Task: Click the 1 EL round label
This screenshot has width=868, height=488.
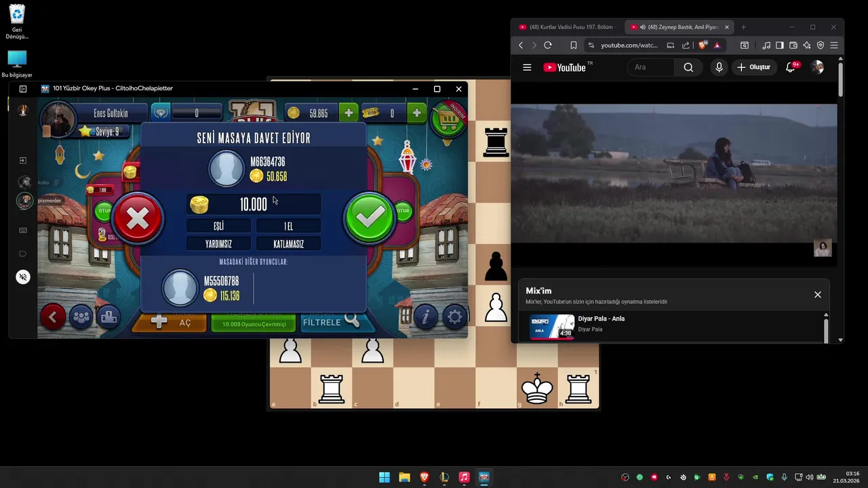Action: pos(288,226)
